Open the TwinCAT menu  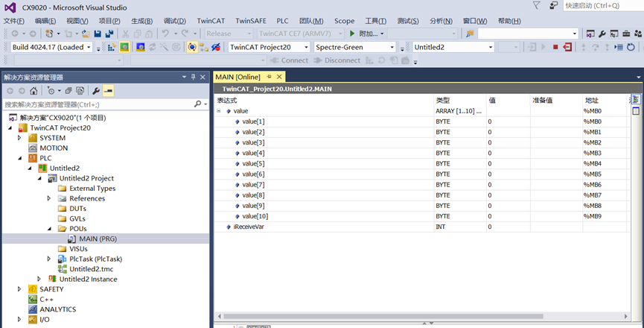tap(211, 21)
